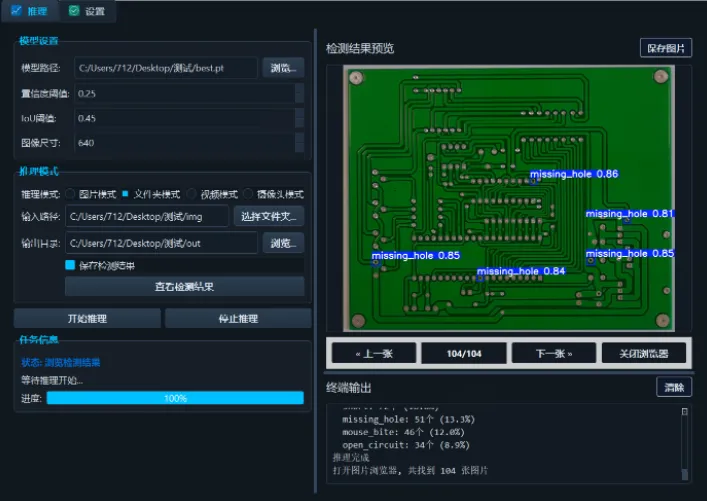Click the missing_hole 0.86 detection label
The image size is (707, 501).
pos(574,174)
